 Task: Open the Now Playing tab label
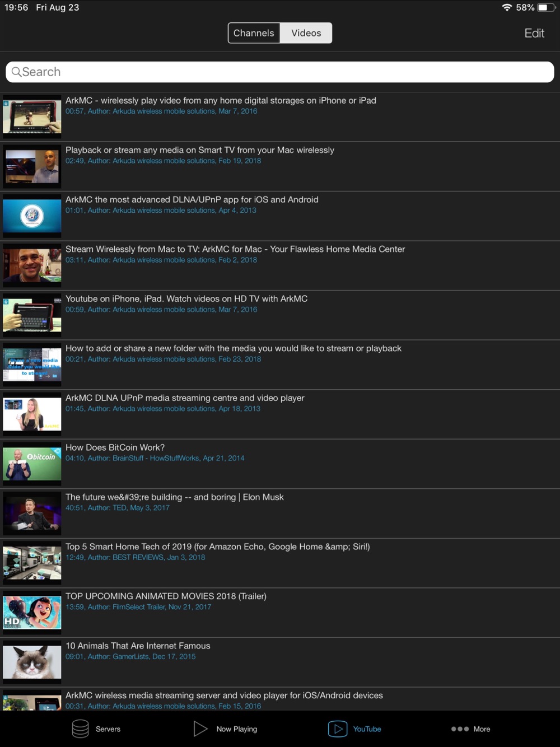[x=237, y=729]
